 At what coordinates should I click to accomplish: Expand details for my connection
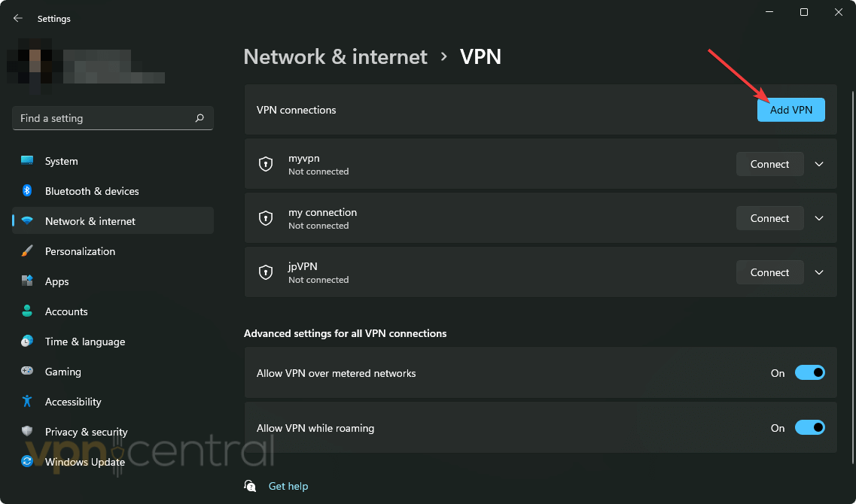(818, 217)
